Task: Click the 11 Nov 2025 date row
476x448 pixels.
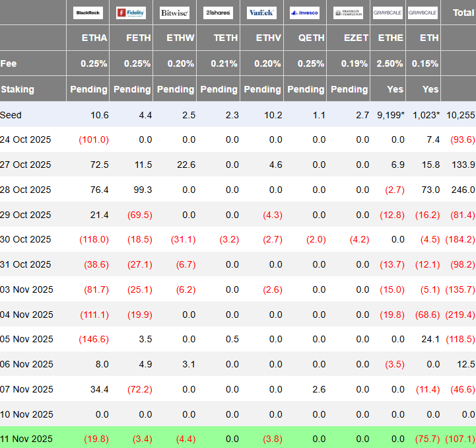Action: tap(26, 439)
